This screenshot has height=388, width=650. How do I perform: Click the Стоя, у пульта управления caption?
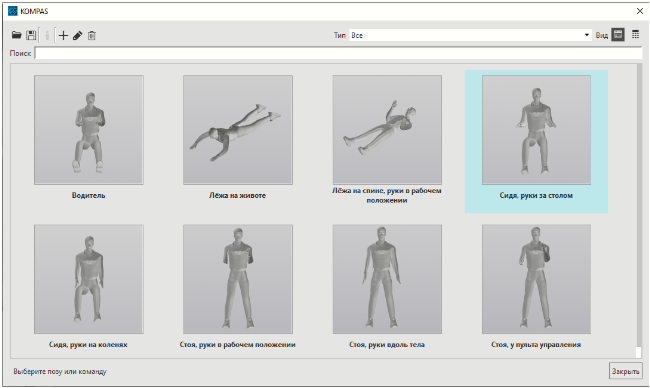[536, 344]
